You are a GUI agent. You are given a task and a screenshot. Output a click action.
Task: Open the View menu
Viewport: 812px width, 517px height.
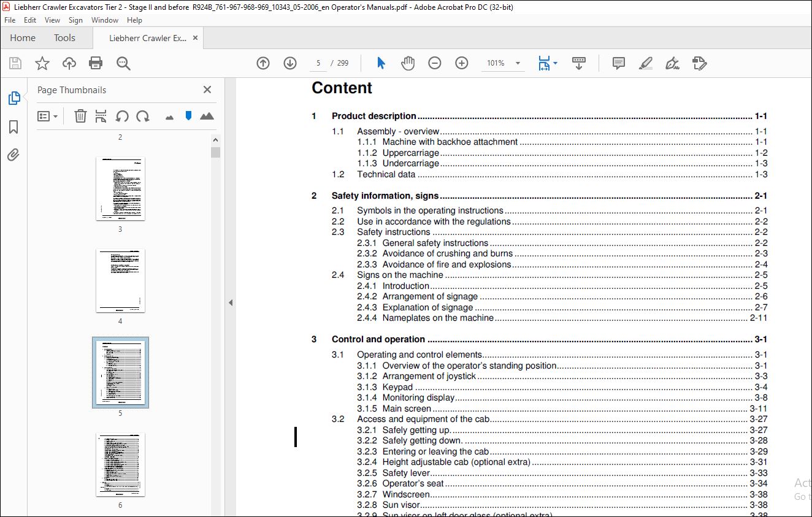(x=52, y=20)
